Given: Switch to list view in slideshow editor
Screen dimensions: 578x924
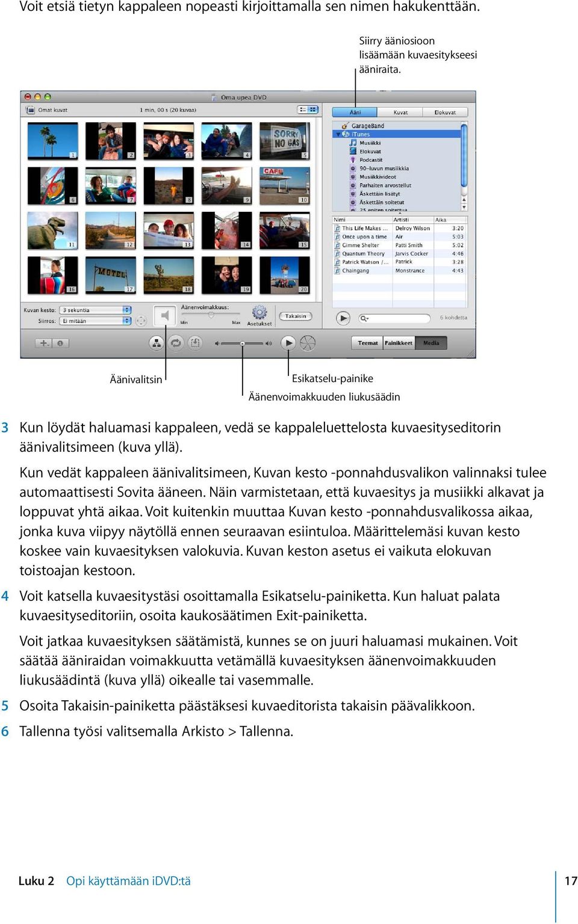Looking at the screenshot, I should click(x=303, y=109).
